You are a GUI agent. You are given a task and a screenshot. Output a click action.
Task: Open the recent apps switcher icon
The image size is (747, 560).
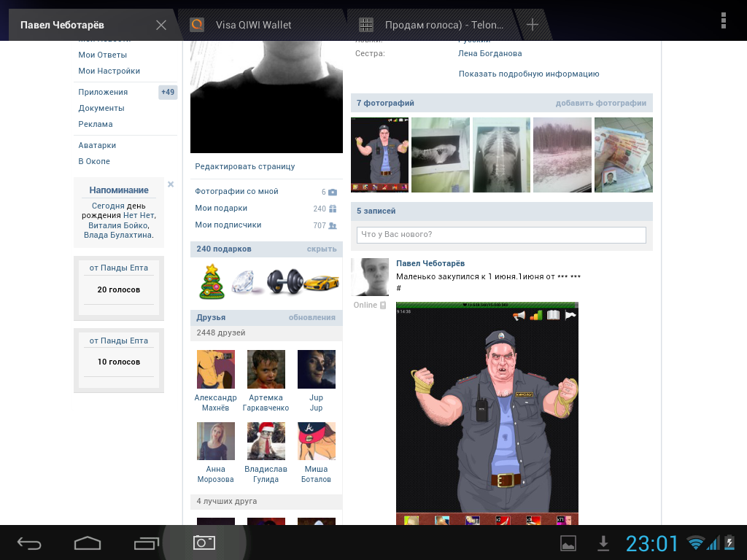(x=146, y=543)
